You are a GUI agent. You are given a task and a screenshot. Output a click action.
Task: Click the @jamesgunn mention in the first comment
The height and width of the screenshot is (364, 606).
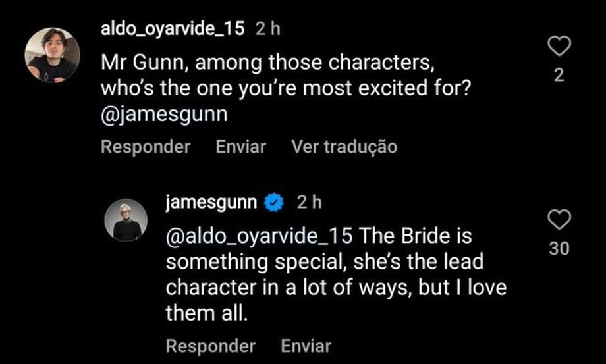(164, 114)
